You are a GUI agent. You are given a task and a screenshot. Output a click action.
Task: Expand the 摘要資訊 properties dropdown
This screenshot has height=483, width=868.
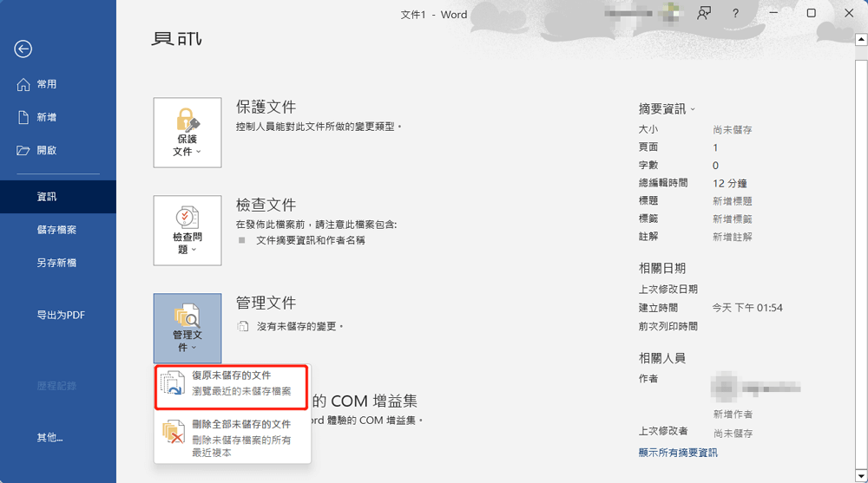[x=667, y=109]
